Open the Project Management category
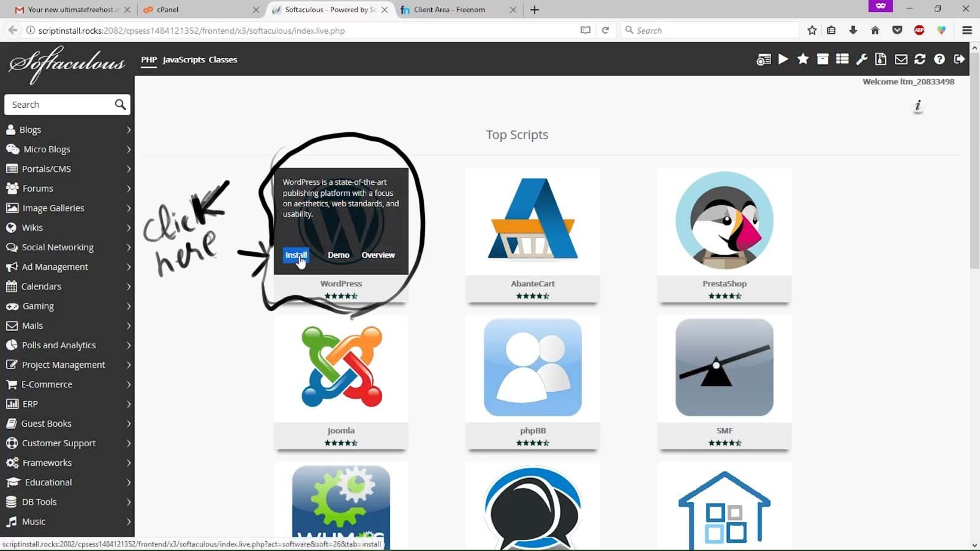 click(67, 365)
